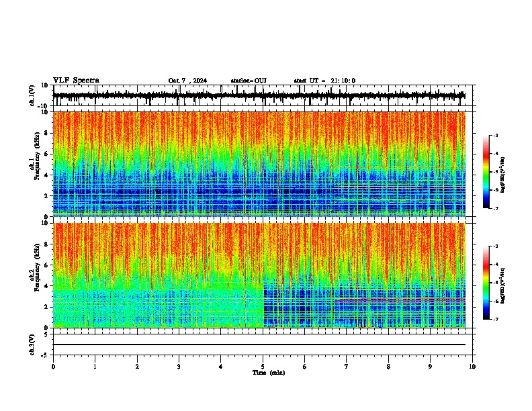Click time axis tick label "9"
This screenshot has height=411, width=532.
[430, 367]
